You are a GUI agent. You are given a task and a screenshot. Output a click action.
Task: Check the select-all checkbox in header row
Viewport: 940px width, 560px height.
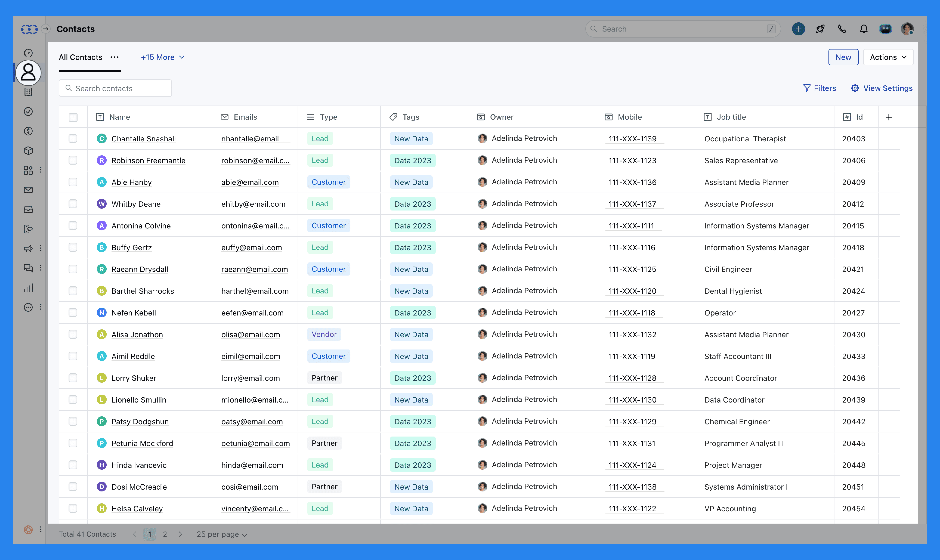[x=73, y=117]
